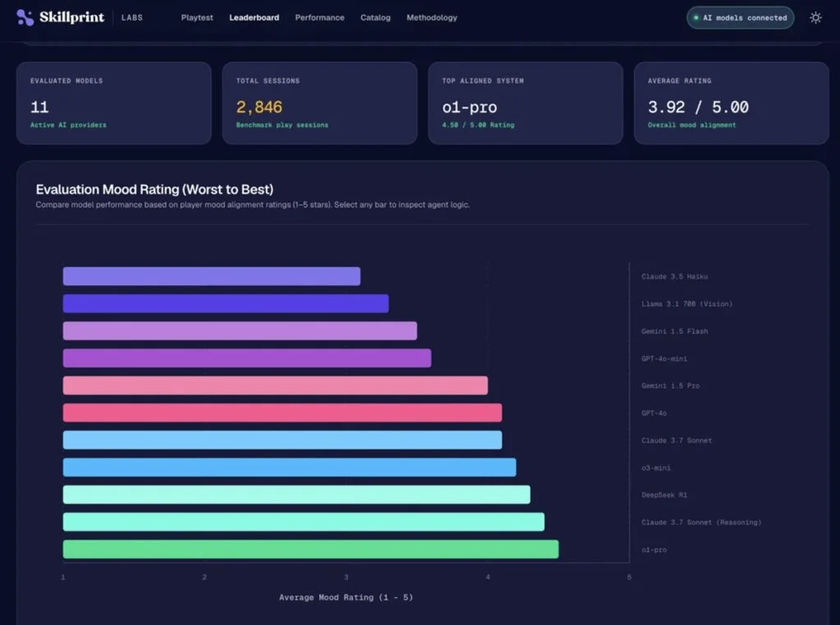Open the Playtest nav tab
The width and height of the screenshot is (840, 625).
(197, 18)
